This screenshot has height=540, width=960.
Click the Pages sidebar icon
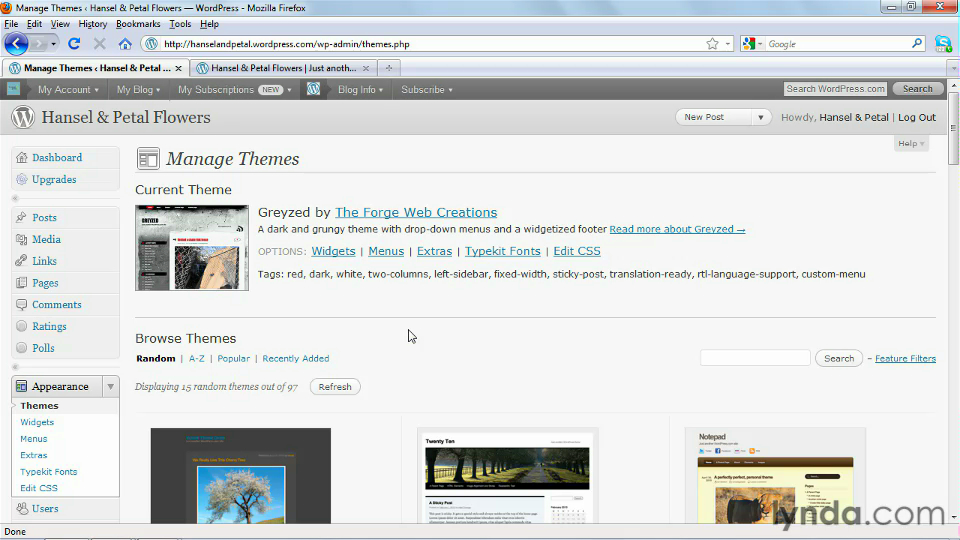click(22, 283)
